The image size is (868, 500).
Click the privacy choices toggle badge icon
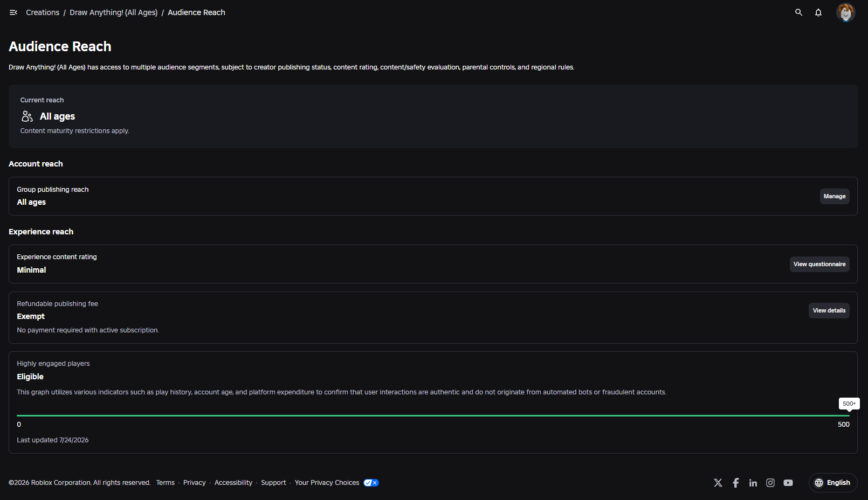[371, 483]
